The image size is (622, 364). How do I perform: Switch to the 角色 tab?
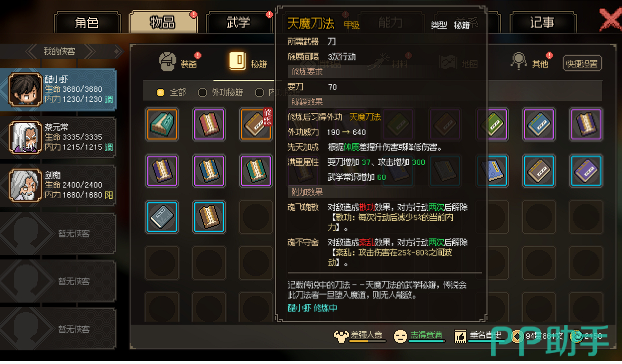coord(87,23)
